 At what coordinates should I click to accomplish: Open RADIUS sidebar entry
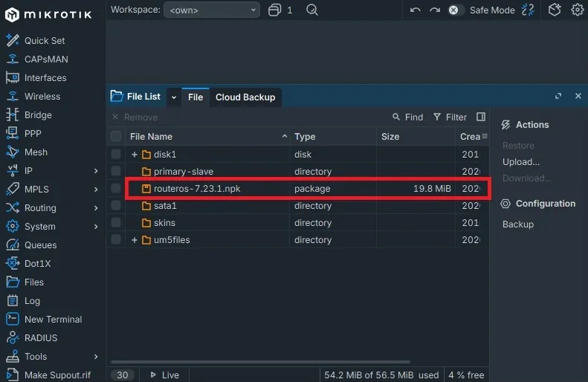tap(32, 337)
